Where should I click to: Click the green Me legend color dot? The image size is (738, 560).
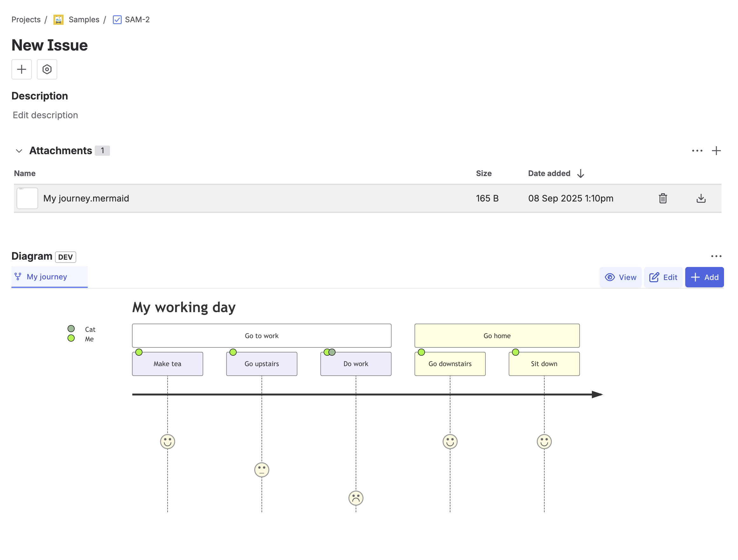click(x=71, y=338)
